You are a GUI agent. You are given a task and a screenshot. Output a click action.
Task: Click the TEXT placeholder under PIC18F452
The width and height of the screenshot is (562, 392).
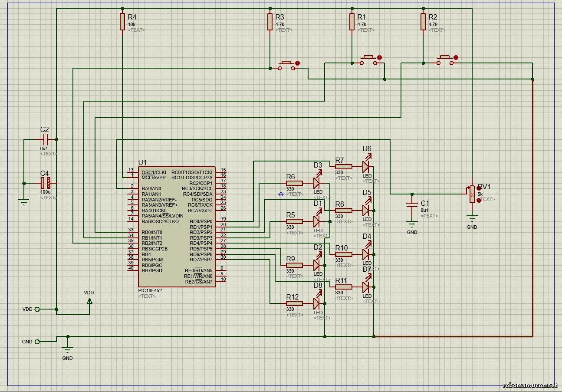pos(147,296)
